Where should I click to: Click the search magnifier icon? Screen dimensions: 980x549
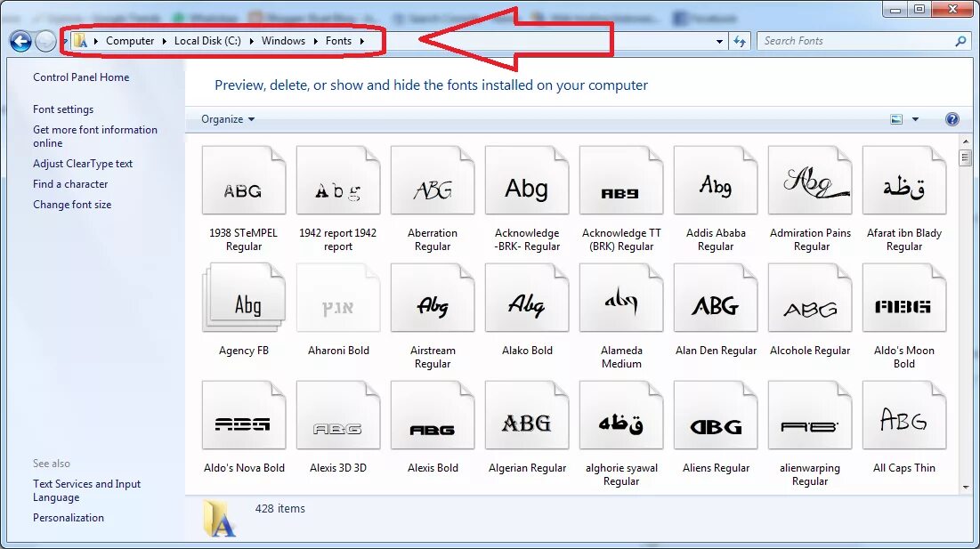click(x=960, y=41)
